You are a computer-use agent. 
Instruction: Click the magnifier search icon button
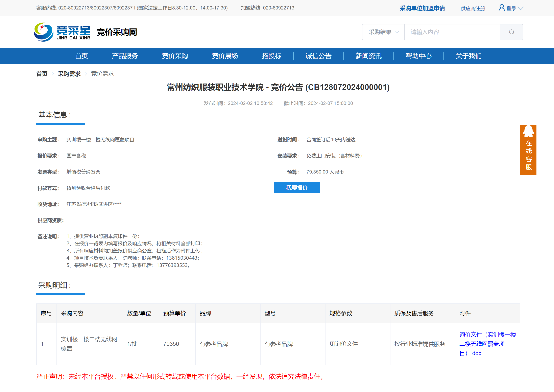click(x=511, y=32)
